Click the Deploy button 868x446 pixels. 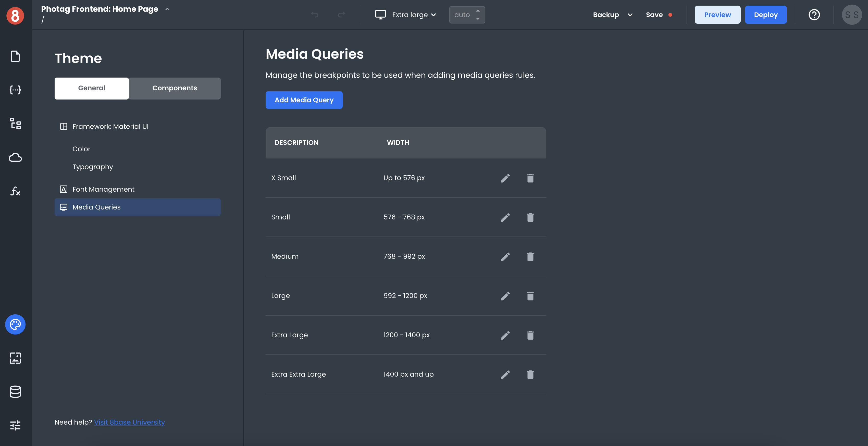tap(766, 15)
